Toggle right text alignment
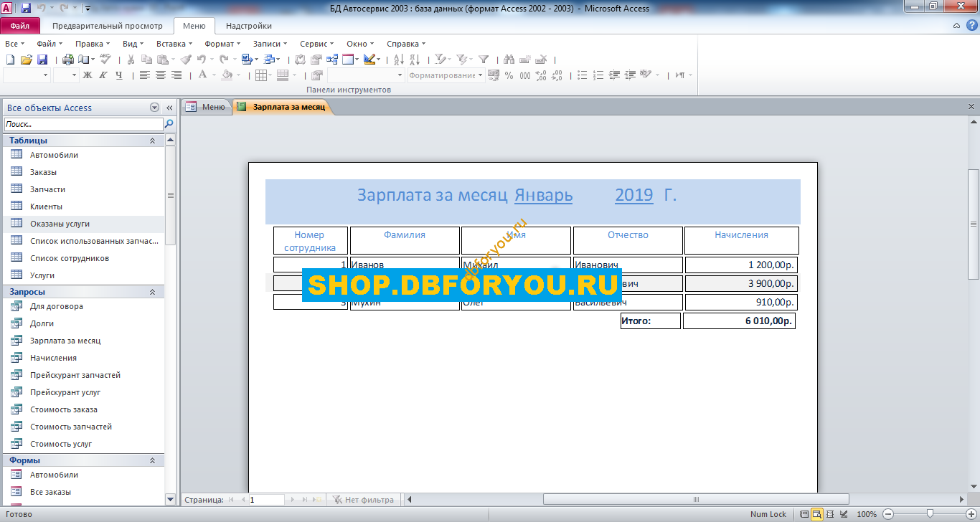This screenshot has height=522, width=980. click(x=176, y=75)
